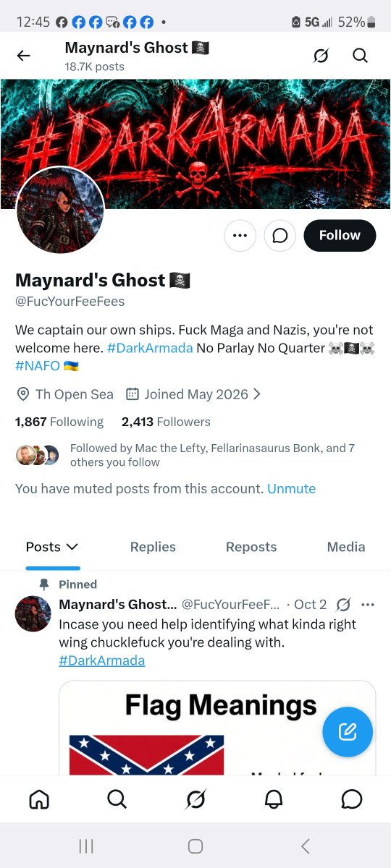Image resolution: width=391 pixels, height=868 pixels.
Task: Open pinned post's three-dot menu
Action: click(x=368, y=604)
